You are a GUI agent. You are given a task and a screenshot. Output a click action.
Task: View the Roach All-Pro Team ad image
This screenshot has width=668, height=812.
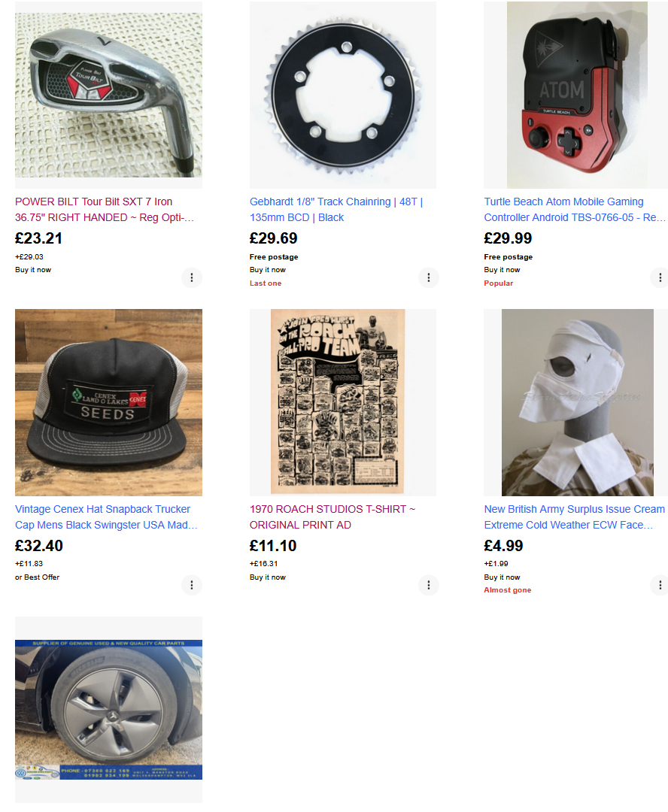(x=342, y=402)
